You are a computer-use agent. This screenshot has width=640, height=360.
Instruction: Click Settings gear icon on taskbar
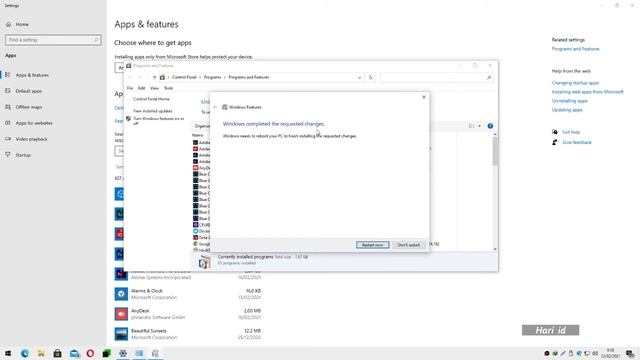pyautogui.click(x=123, y=353)
